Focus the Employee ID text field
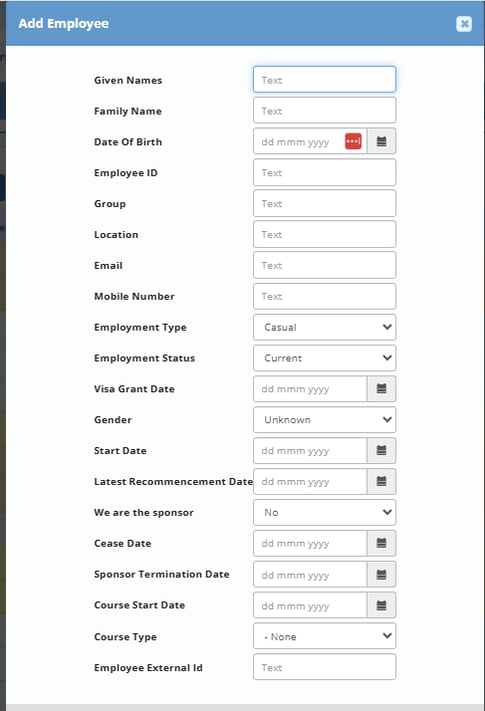 325,172
